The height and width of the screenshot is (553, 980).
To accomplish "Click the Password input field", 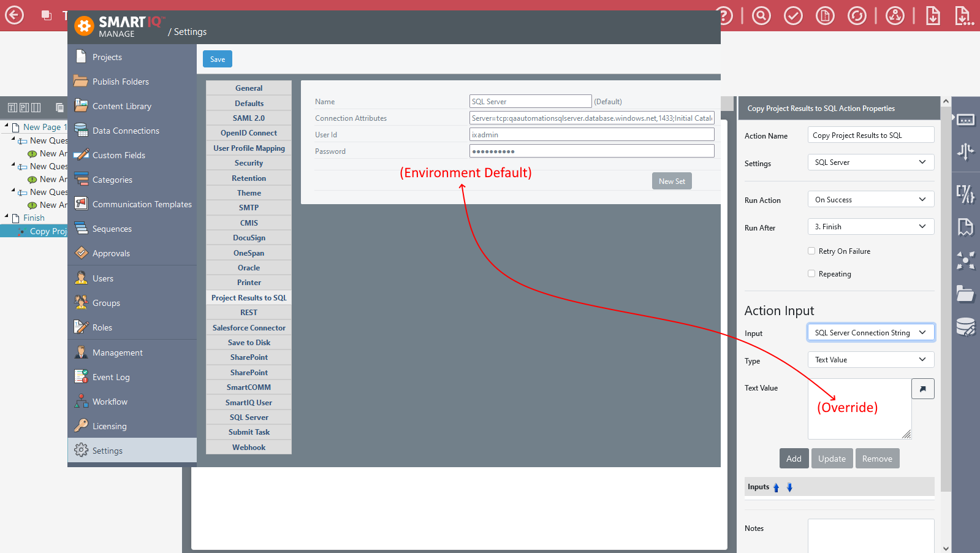I will [592, 151].
